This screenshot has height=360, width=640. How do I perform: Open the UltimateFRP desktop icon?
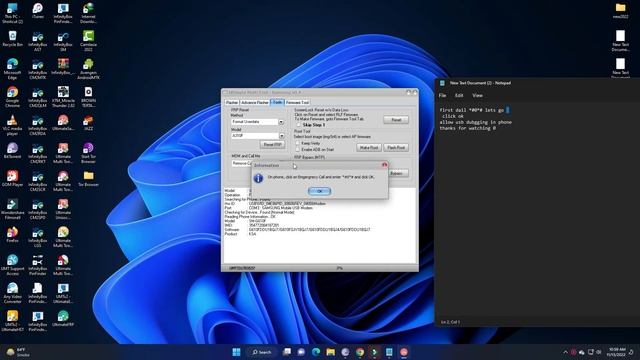(x=63, y=319)
